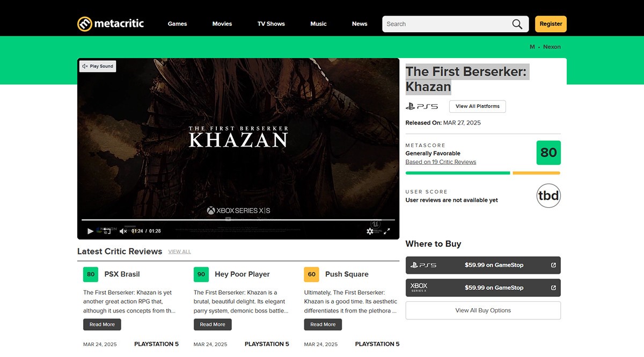The image size is (644, 357).
Task: Click the Latest Critic Reviews heading
Action: (x=120, y=251)
